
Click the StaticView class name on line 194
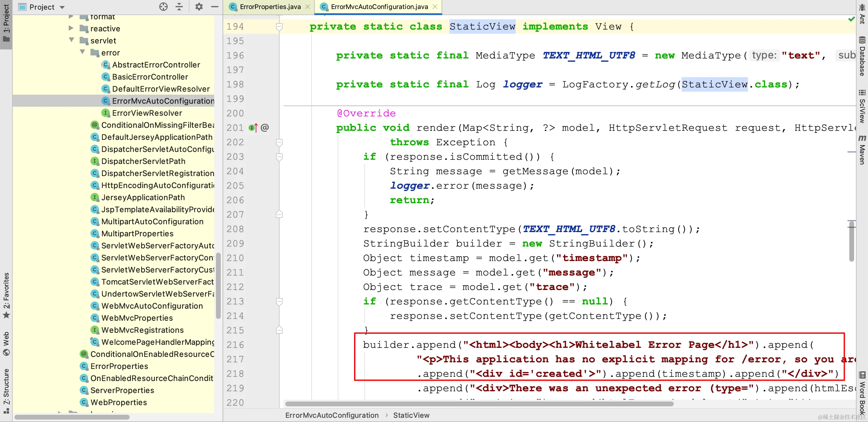click(482, 27)
